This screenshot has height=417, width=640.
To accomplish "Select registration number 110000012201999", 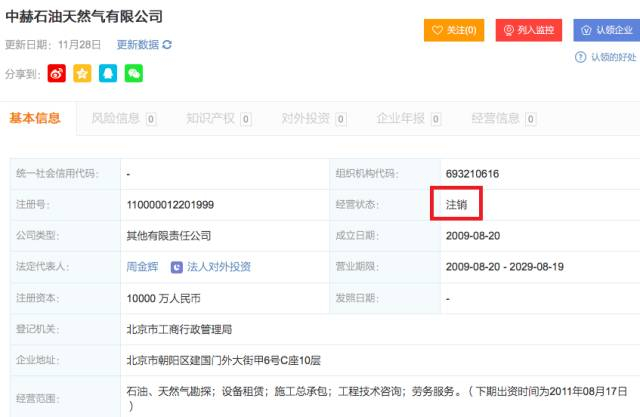I will pos(170,205).
